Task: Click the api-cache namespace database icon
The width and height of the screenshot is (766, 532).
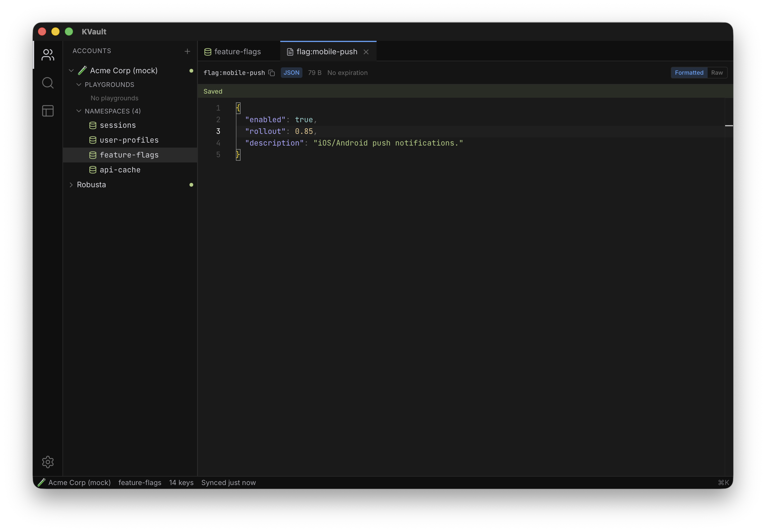Action: [93, 170]
